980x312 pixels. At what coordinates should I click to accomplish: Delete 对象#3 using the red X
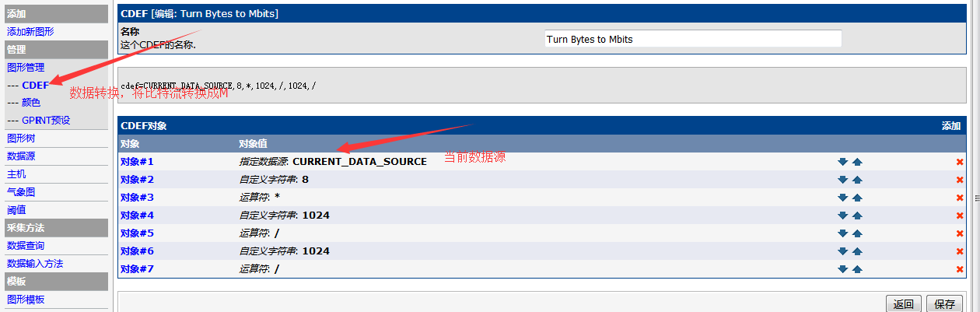pyautogui.click(x=960, y=198)
